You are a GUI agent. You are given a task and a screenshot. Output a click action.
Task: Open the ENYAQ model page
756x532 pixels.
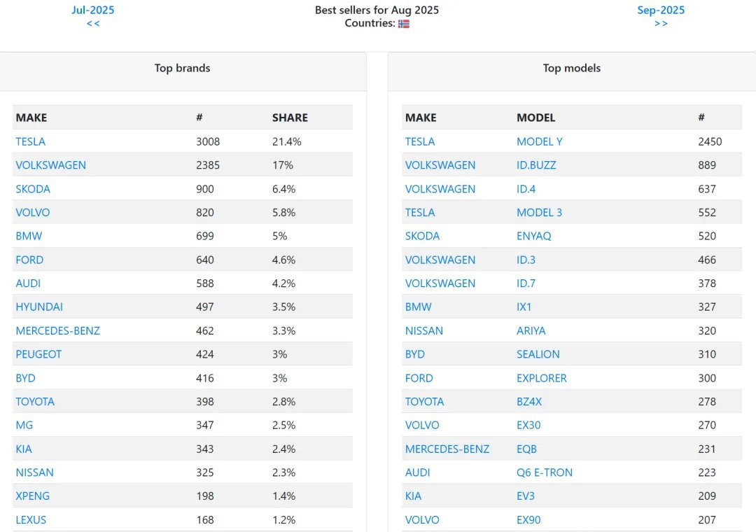[x=533, y=237]
